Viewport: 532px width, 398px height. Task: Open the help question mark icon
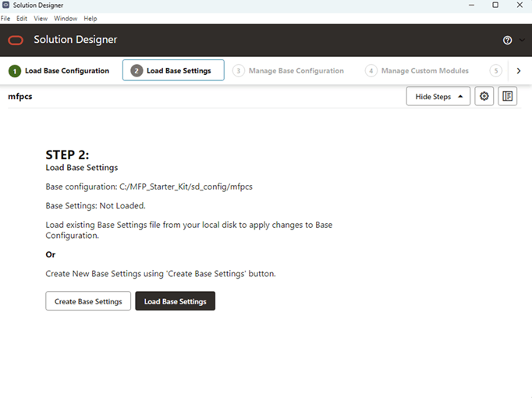(507, 41)
